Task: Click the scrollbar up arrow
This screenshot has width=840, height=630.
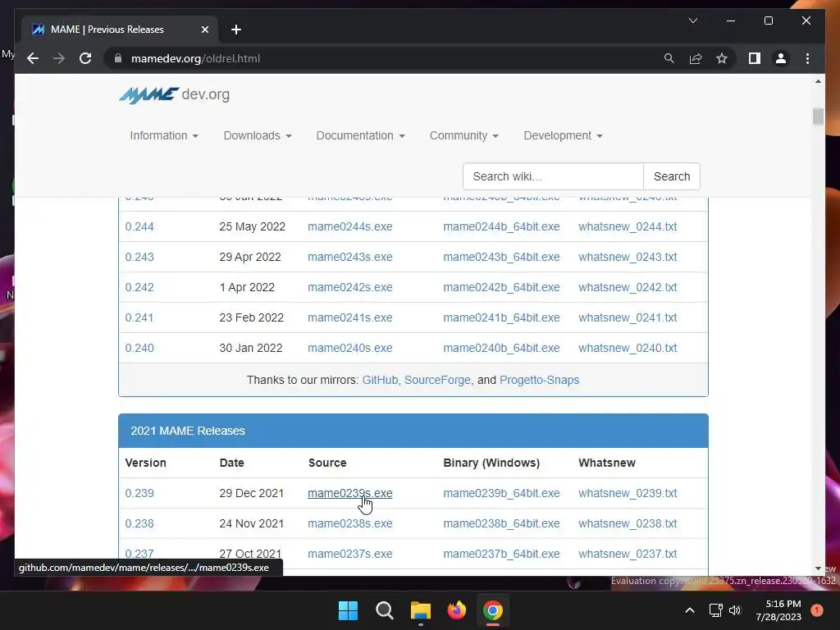Action: (x=818, y=81)
